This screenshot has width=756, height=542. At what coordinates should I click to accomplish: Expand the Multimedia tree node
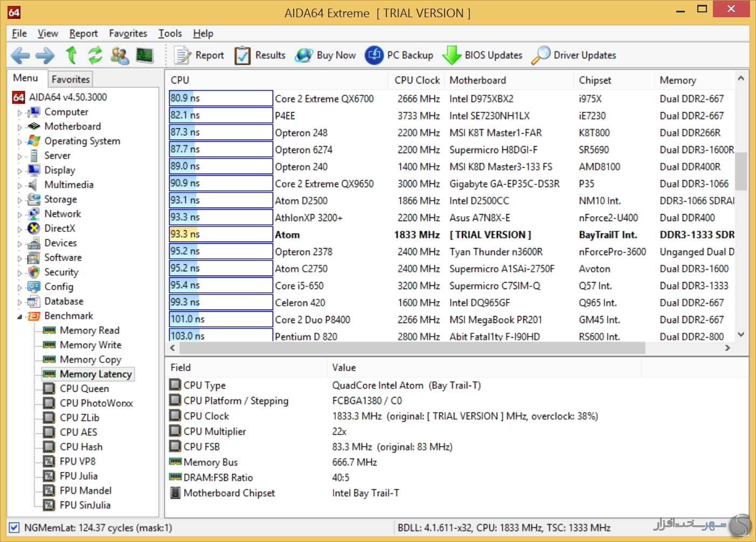pyautogui.click(x=20, y=186)
